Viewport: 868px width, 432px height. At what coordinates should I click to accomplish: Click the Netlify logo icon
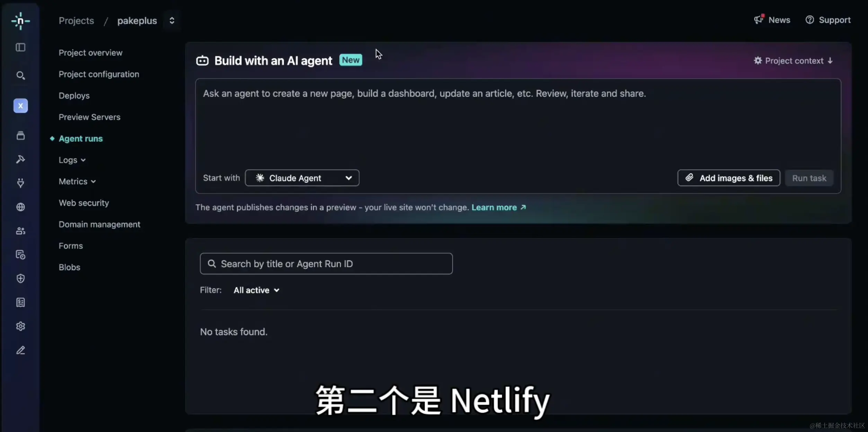20,21
